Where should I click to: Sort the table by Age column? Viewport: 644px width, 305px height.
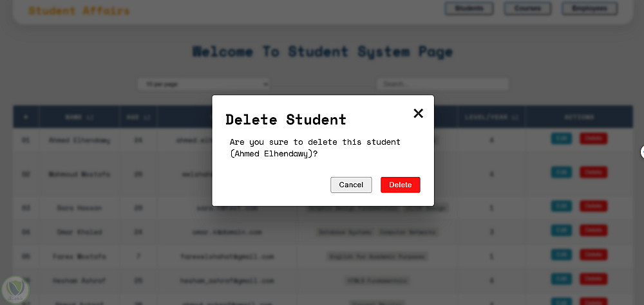click(x=138, y=118)
